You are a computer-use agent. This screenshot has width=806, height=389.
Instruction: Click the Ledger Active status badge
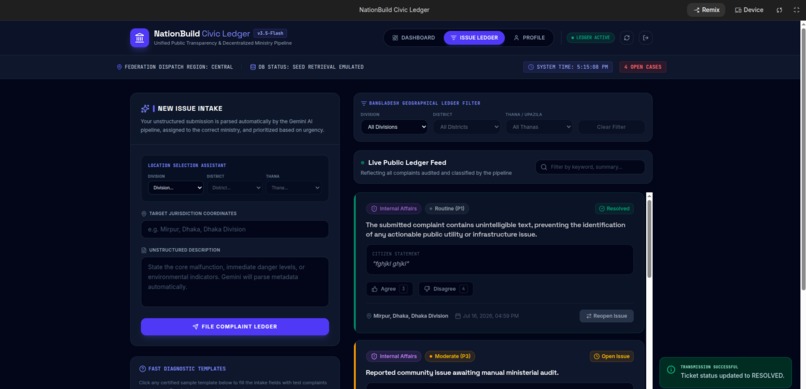(590, 38)
